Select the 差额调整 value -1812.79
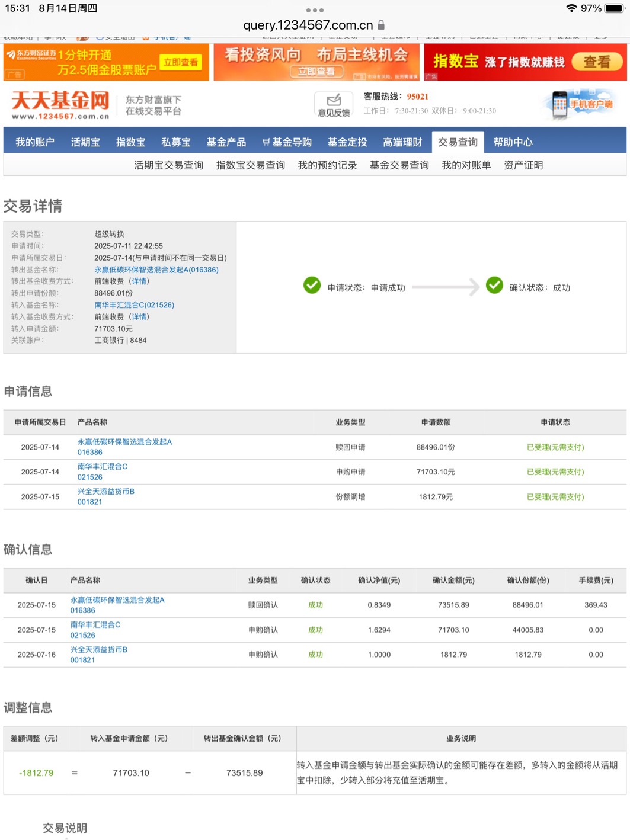Screen dimensions: 630x840 click(36, 773)
